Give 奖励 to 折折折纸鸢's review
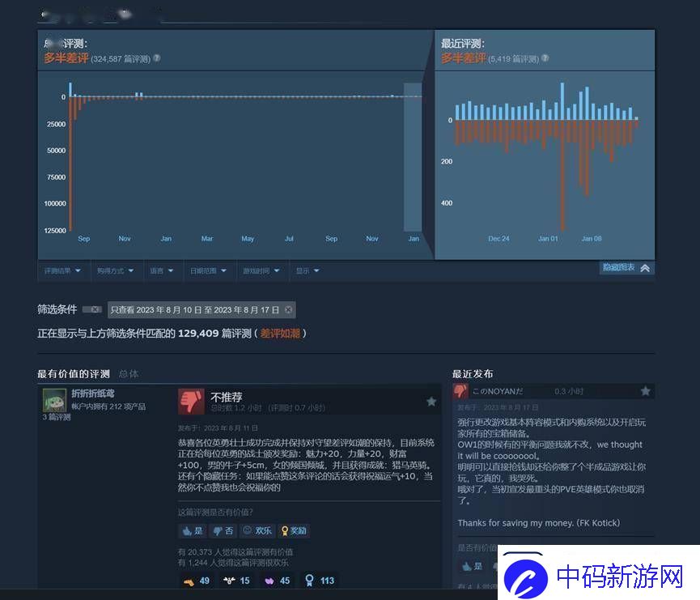The image size is (700, 600). click(x=294, y=530)
